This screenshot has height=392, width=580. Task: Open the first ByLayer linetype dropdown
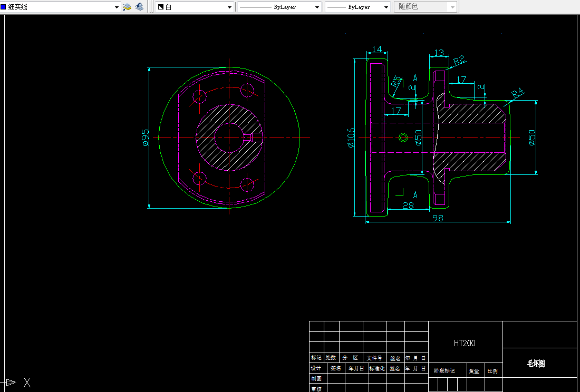(279, 7)
